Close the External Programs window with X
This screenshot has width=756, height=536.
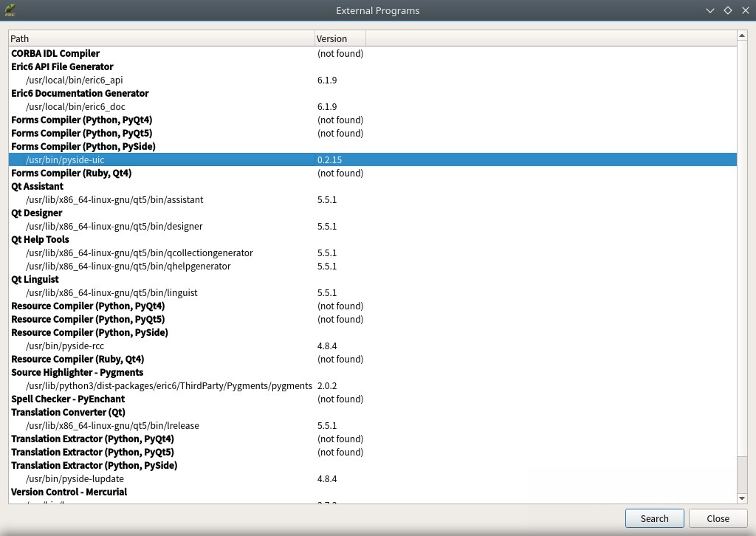pos(746,10)
